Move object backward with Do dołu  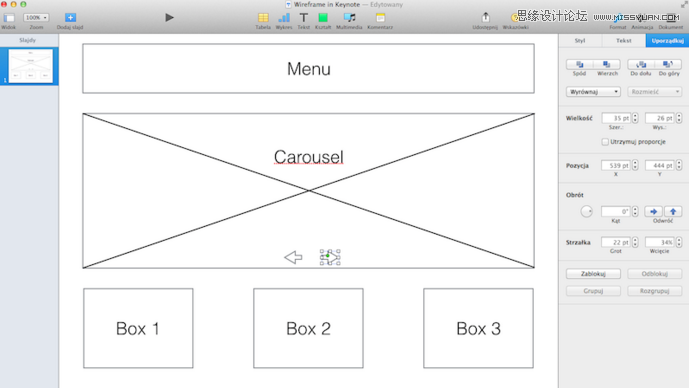(641, 64)
